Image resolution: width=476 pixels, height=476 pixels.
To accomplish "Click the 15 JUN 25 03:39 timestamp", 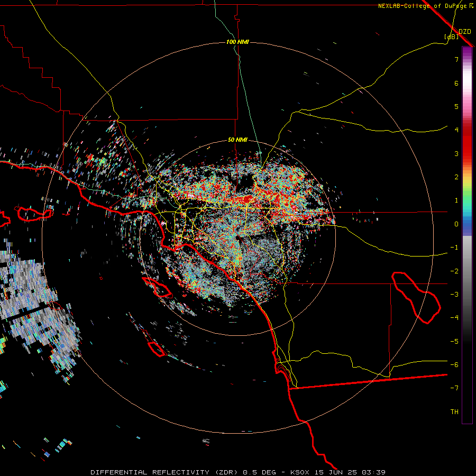I will 350,472.
